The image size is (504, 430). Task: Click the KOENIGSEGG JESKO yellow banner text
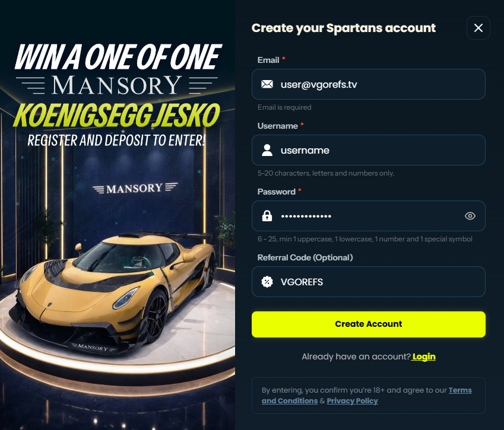[x=117, y=115]
